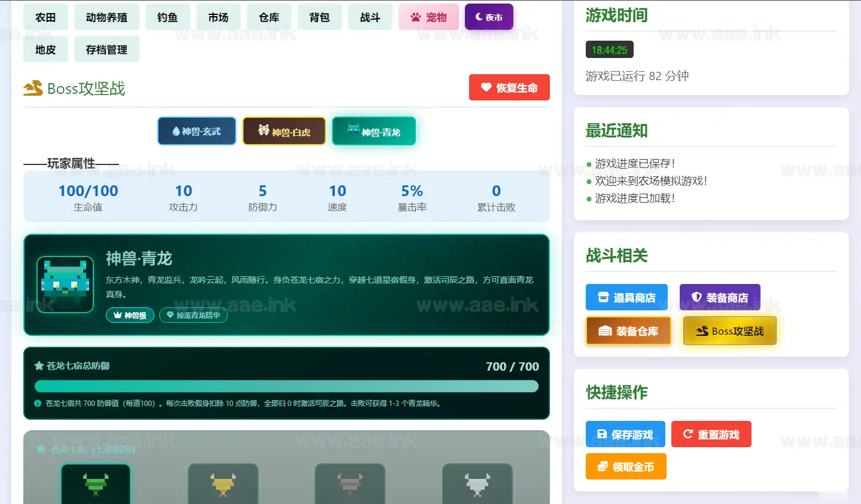The width and height of the screenshot is (861, 504).
Task: Click the heart icon on 恢复生命
Action: (486, 87)
